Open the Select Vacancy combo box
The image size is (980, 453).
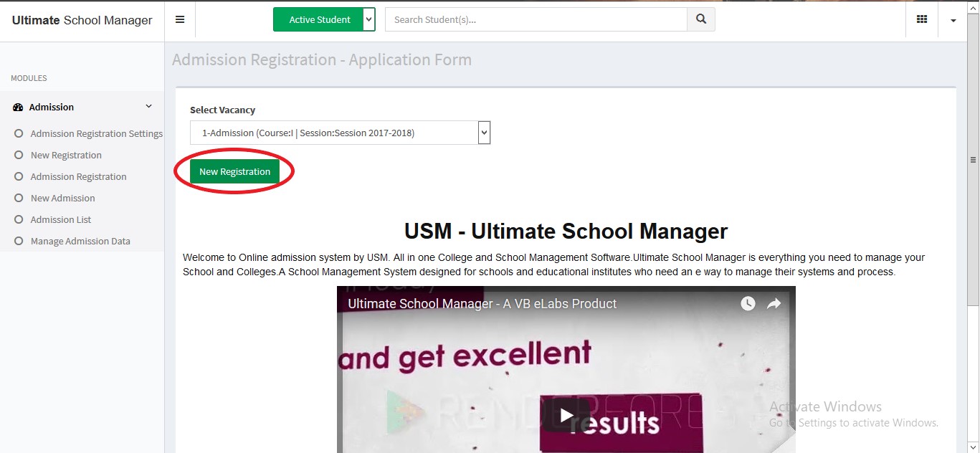(341, 133)
